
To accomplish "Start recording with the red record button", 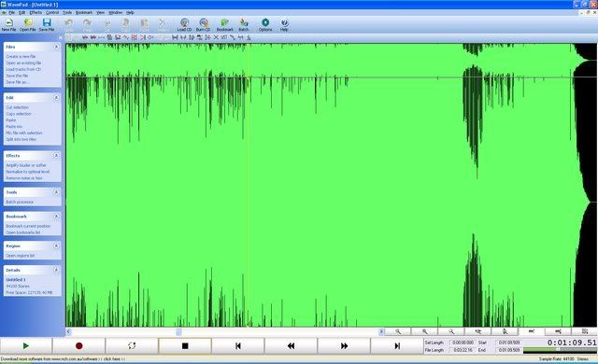I will [78, 345].
